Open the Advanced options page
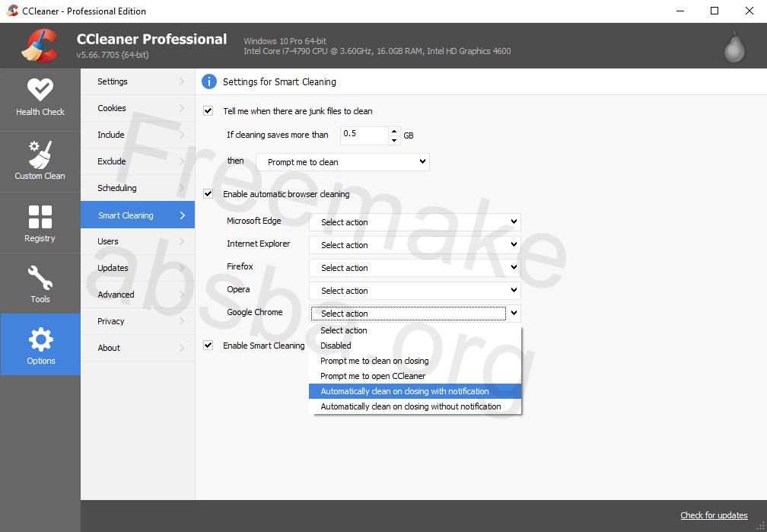Screen dimensions: 767x532 [138, 295]
